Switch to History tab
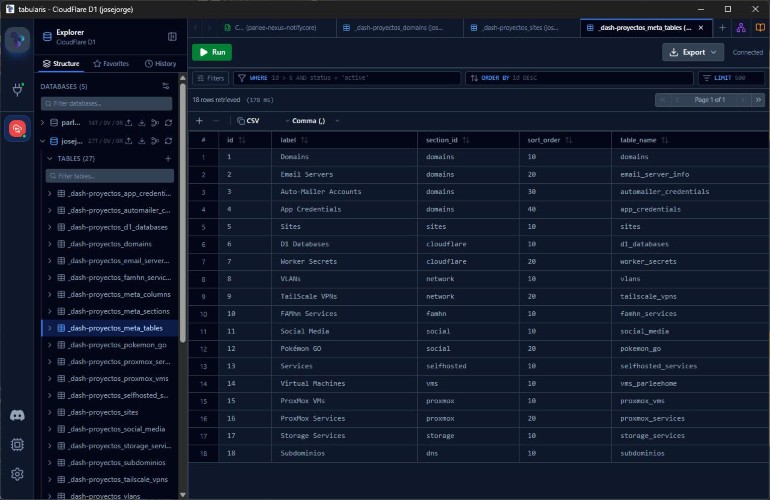The width and height of the screenshot is (770, 500). tap(161, 63)
